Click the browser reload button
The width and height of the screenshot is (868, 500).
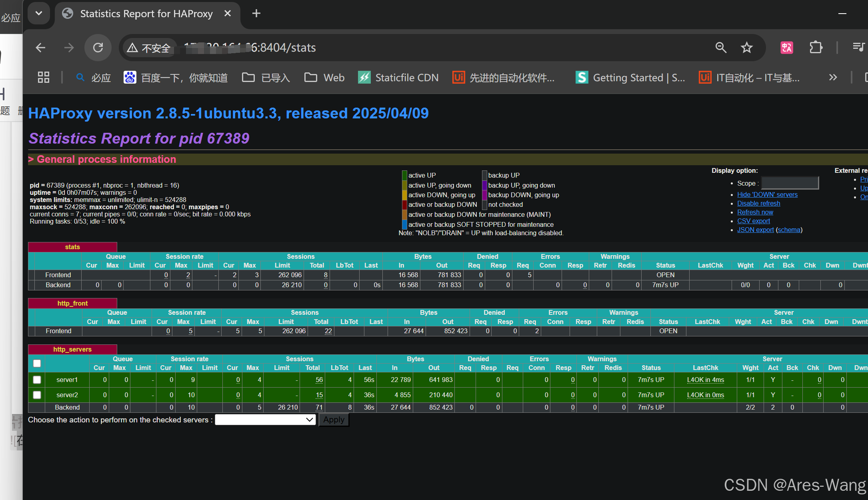98,48
